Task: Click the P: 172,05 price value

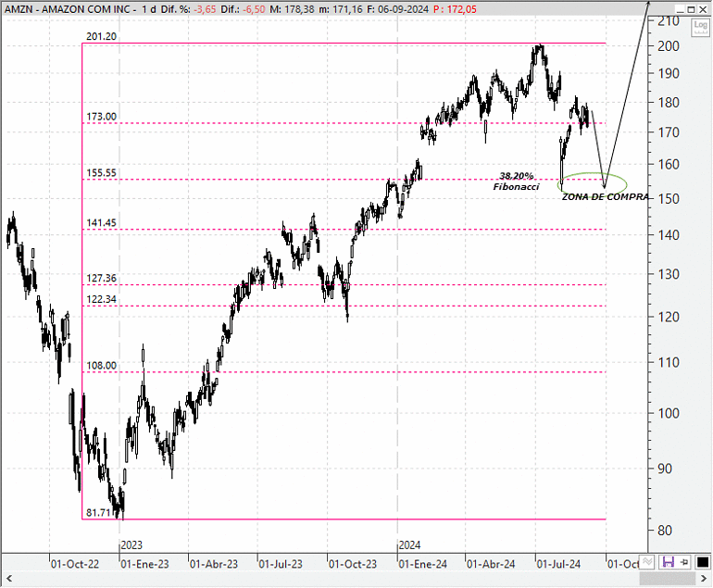Action: point(455,9)
